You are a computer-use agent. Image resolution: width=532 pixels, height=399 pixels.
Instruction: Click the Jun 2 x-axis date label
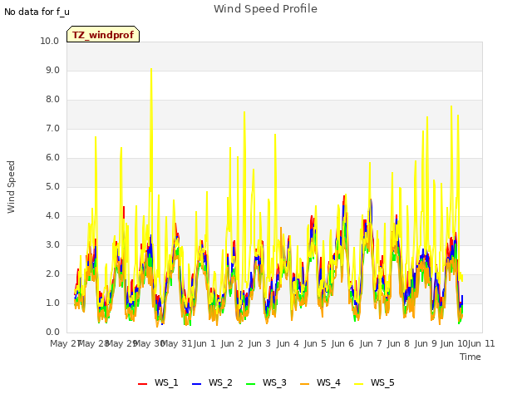point(232,343)
